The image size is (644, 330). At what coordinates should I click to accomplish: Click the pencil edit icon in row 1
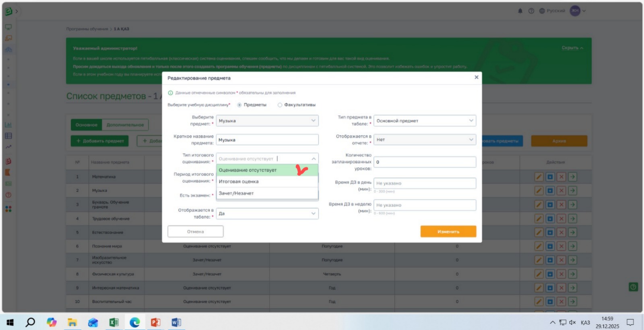pos(539,177)
